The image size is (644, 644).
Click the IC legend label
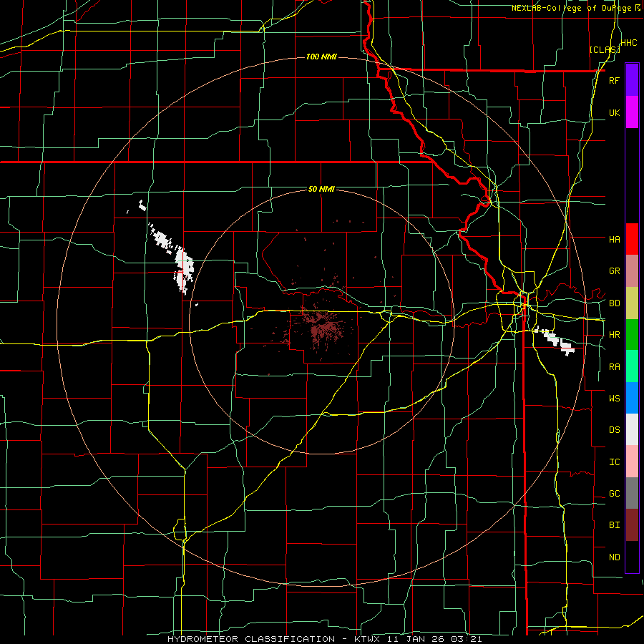coord(614,462)
